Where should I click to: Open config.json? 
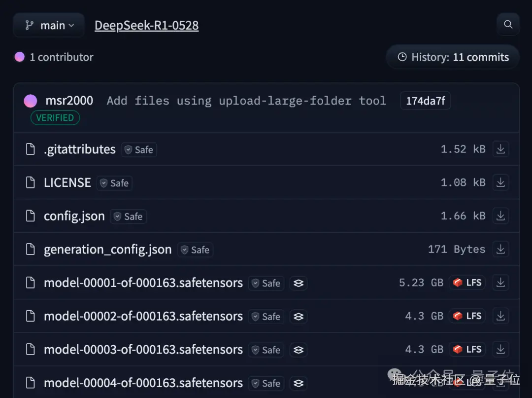tap(74, 216)
